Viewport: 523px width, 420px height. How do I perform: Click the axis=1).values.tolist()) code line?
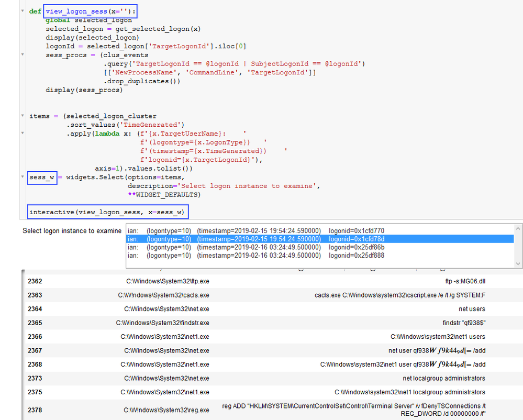[144, 169]
